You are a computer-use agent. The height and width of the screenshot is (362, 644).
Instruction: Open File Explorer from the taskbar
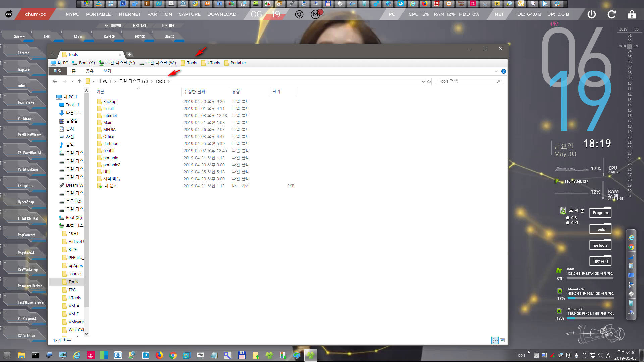[21, 355]
